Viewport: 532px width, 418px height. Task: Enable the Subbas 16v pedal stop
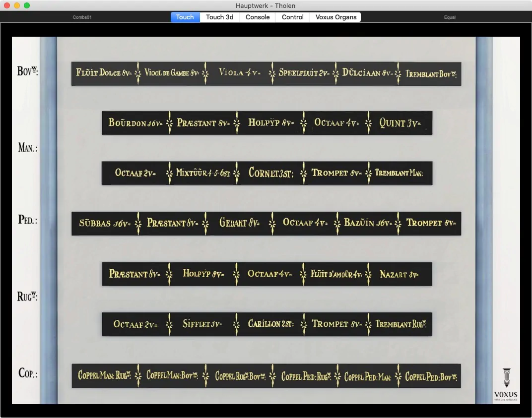(x=104, y=223)
